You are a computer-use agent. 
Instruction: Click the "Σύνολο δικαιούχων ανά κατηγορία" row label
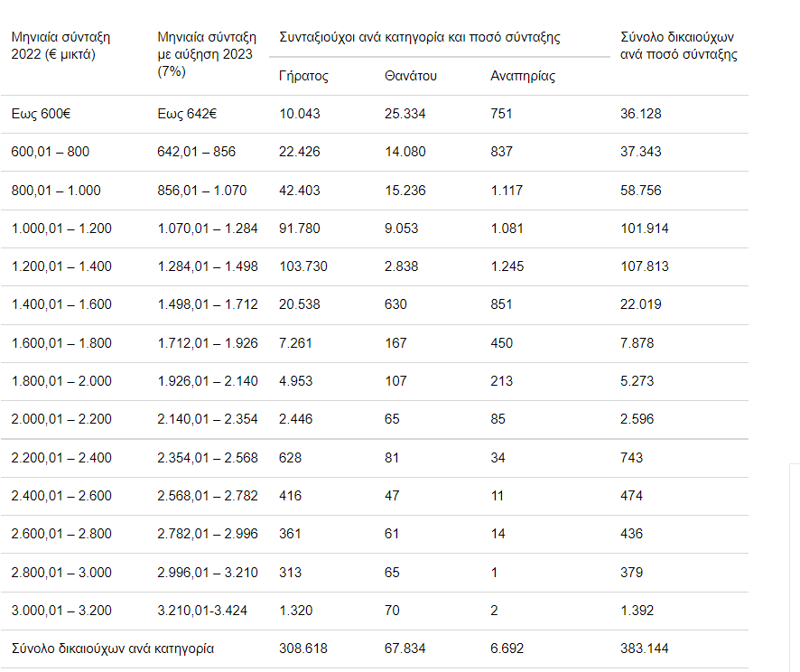[113, 649]
